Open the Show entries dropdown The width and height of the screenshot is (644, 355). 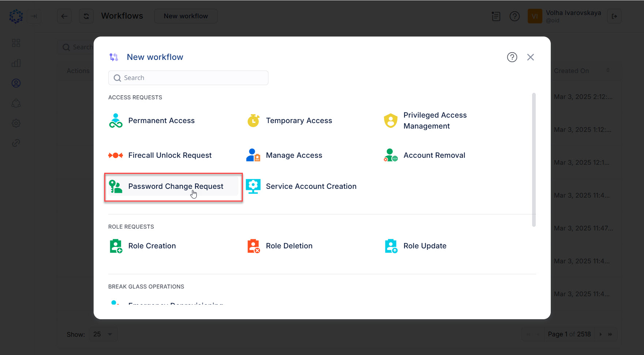point(103,334)
